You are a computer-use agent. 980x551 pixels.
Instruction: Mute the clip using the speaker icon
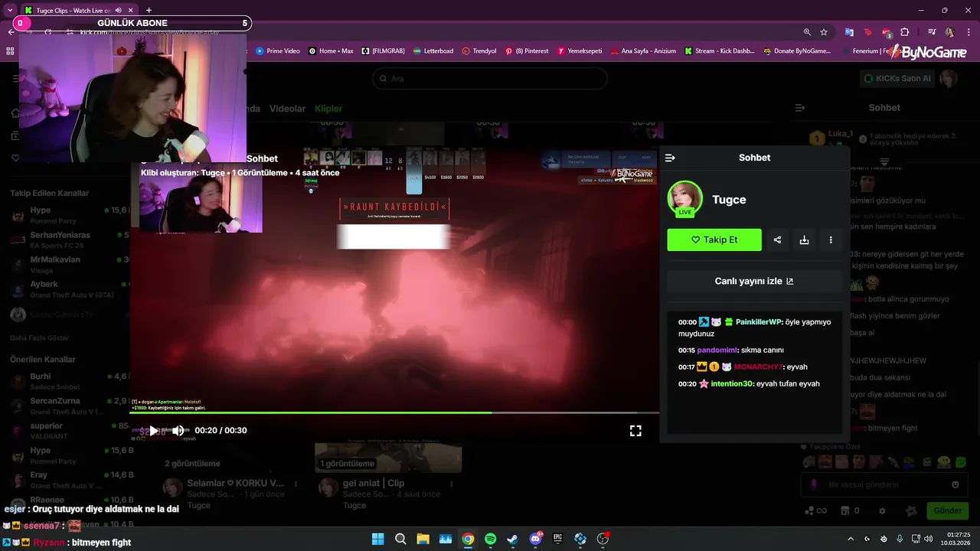point(178,430)
